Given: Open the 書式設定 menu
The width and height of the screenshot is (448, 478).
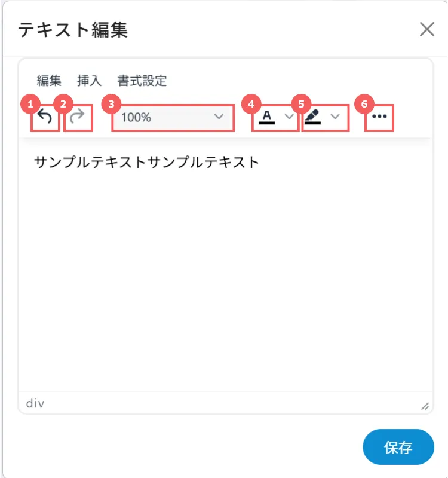Looking at the screenshot, I should point(142,81).
